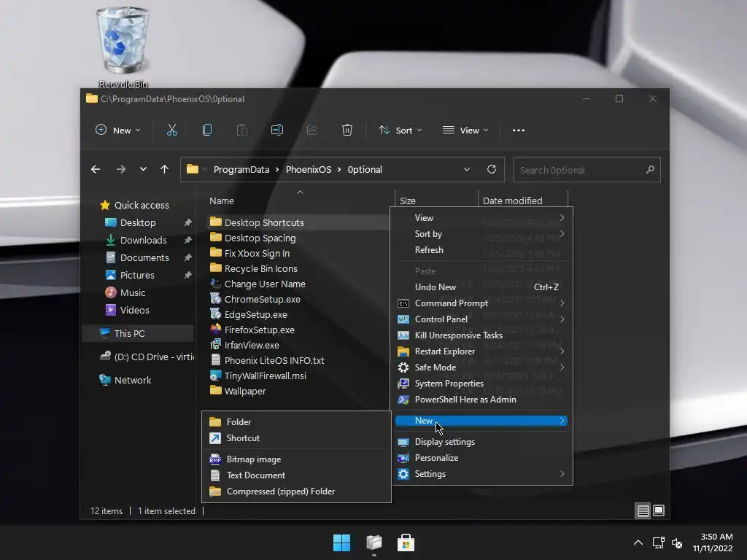747x560 pixels.
Task: Click the Delete trash icon in toolbar
Action: pos(347,130)
